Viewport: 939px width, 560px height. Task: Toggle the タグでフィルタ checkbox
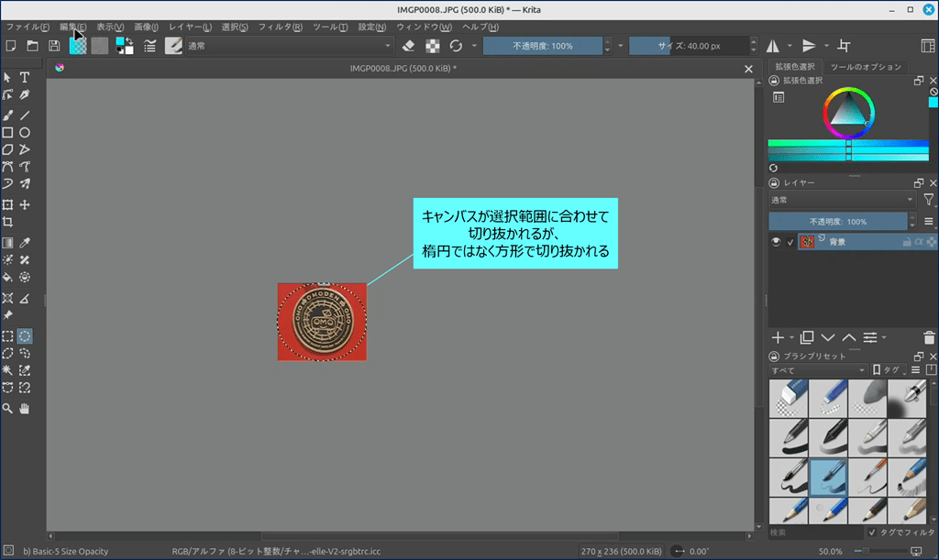(872, 532)
